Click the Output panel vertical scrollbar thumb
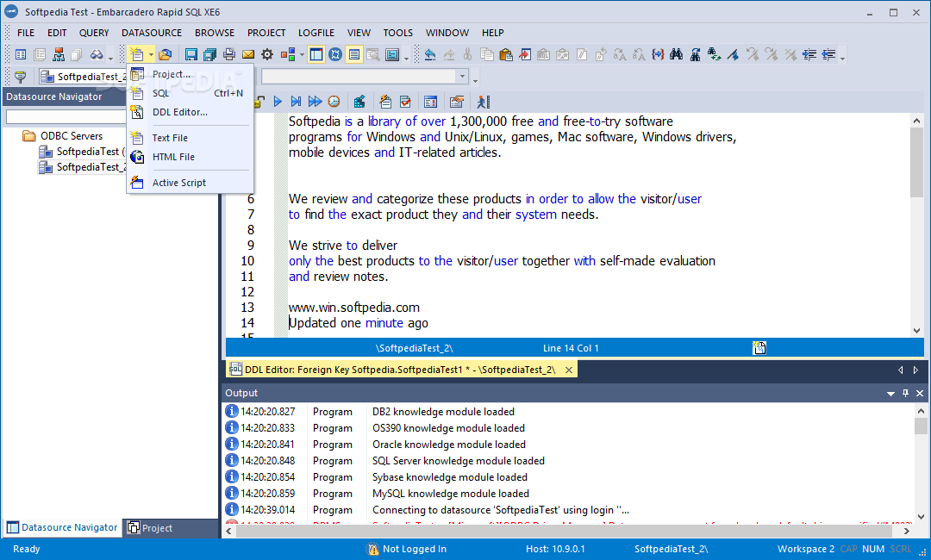Viewport: 931px width, 560px height. [x=921, y=426]
